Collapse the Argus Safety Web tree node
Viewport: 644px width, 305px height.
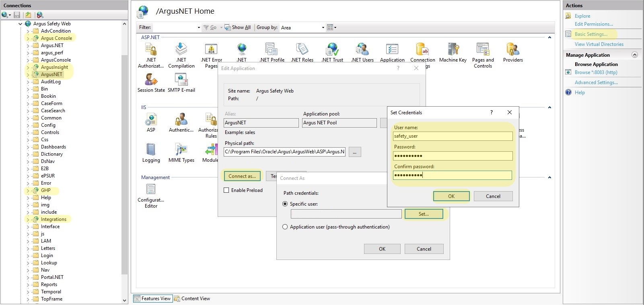20,24
